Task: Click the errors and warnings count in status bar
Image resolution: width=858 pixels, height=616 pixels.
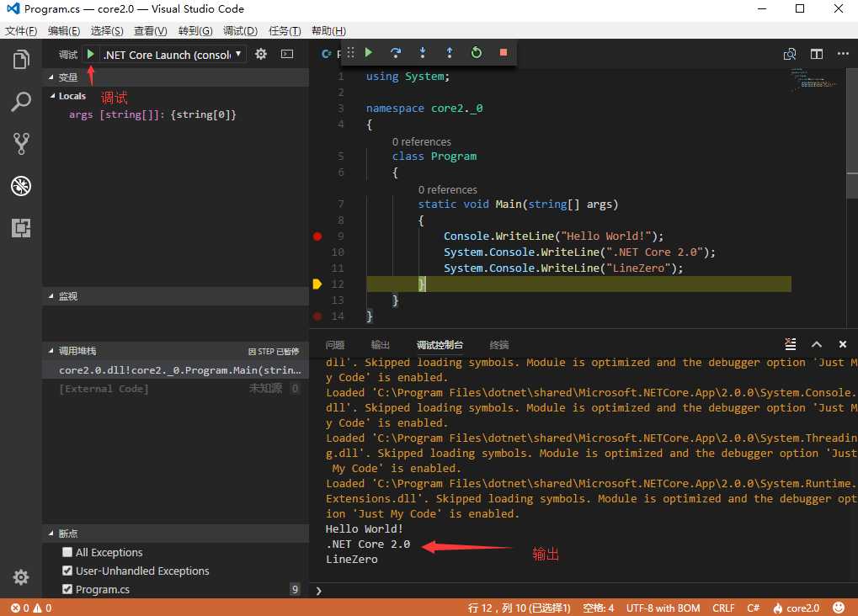Action: pyautogui.click(x=31, y=608)
